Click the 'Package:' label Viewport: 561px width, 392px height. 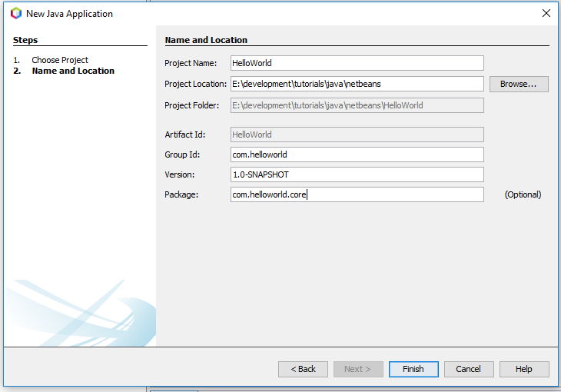(181, 194)
